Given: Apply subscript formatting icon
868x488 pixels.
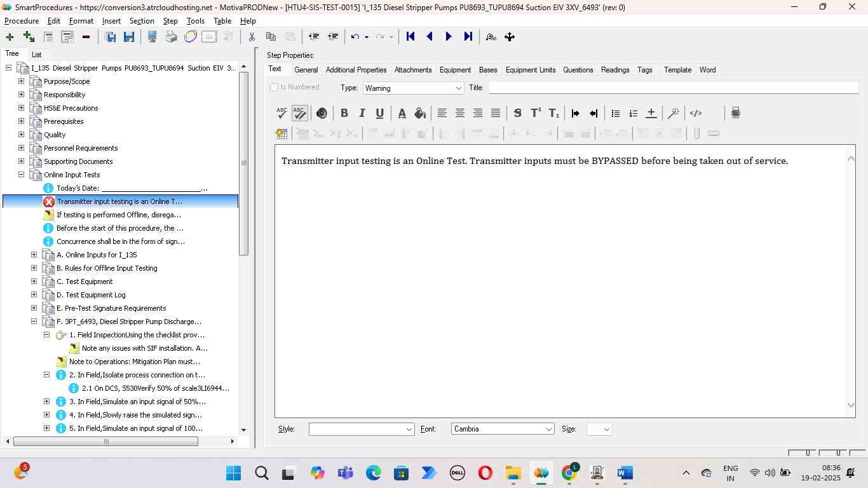Looking at the screenshot, I should click(553, 113).
